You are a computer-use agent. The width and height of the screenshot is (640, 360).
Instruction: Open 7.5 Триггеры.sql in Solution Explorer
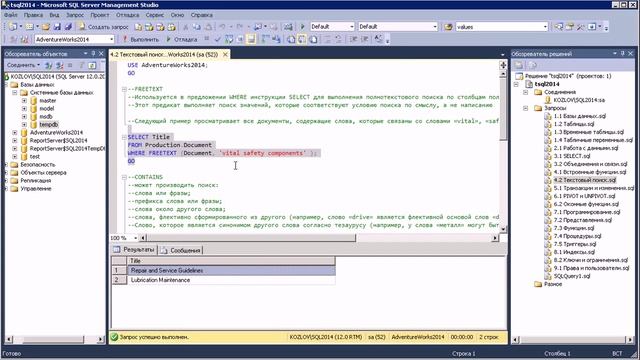click(x=575, y=244)
